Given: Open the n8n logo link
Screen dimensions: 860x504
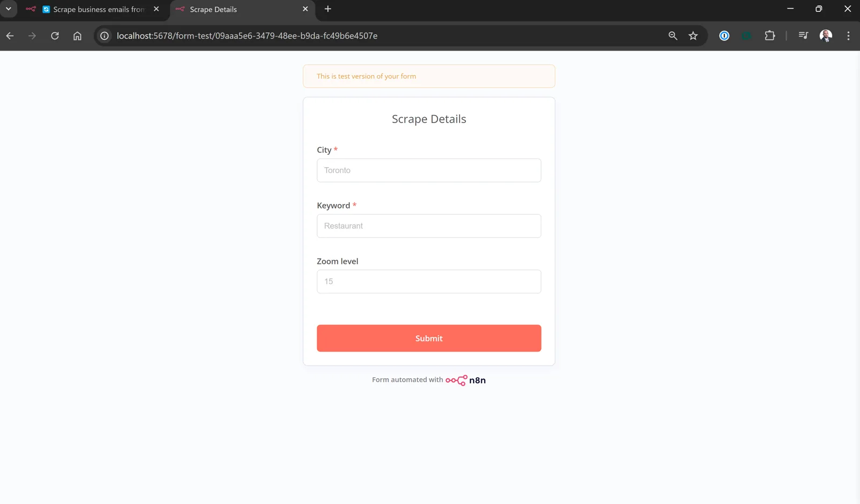Looking at the screenshot, I should [x=465, y=380].
